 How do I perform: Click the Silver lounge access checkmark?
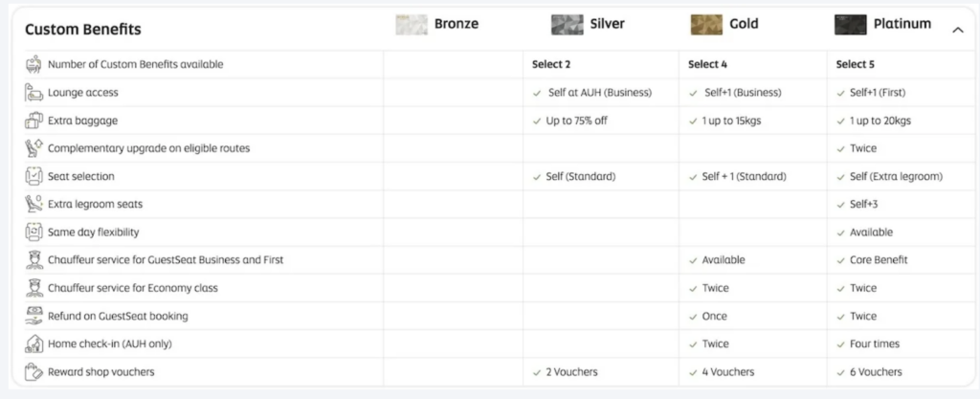point(537,93)
